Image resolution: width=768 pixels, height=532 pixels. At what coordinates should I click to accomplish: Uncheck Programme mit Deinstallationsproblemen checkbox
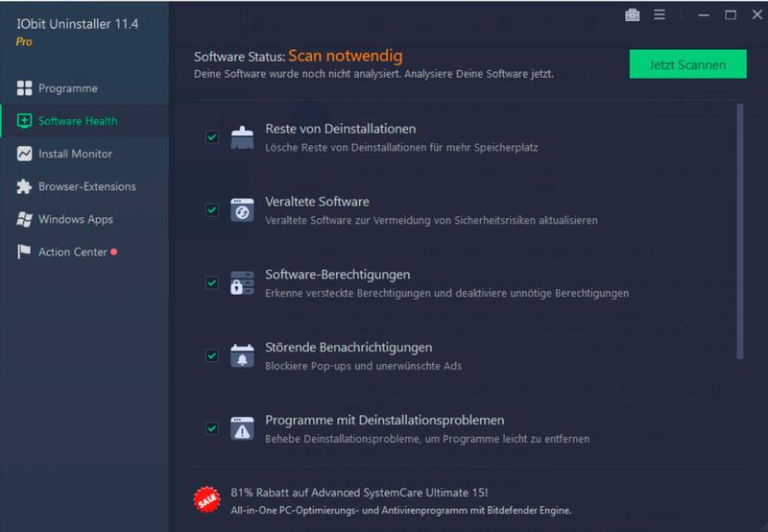[211, 428]
